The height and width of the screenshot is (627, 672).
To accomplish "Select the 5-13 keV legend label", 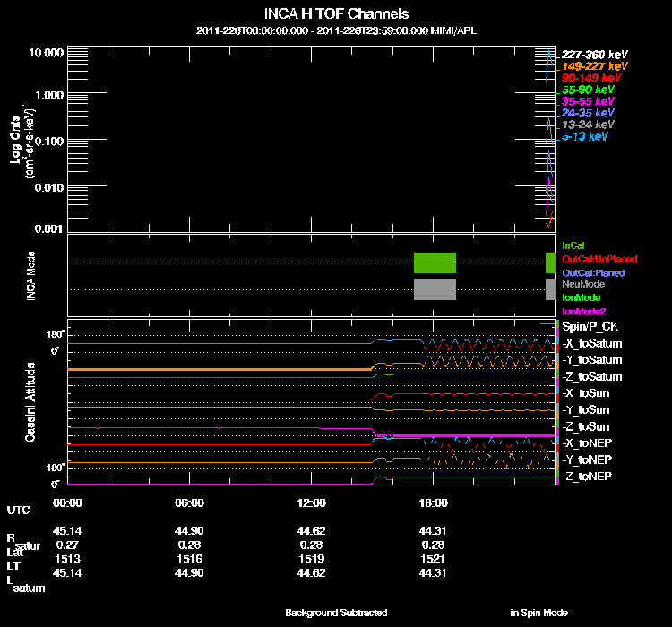I will (585, 136).
